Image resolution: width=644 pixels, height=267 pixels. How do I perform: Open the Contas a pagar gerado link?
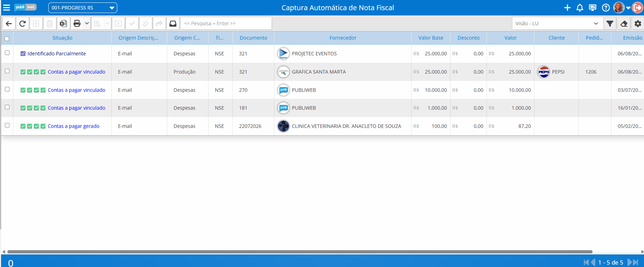73,126
